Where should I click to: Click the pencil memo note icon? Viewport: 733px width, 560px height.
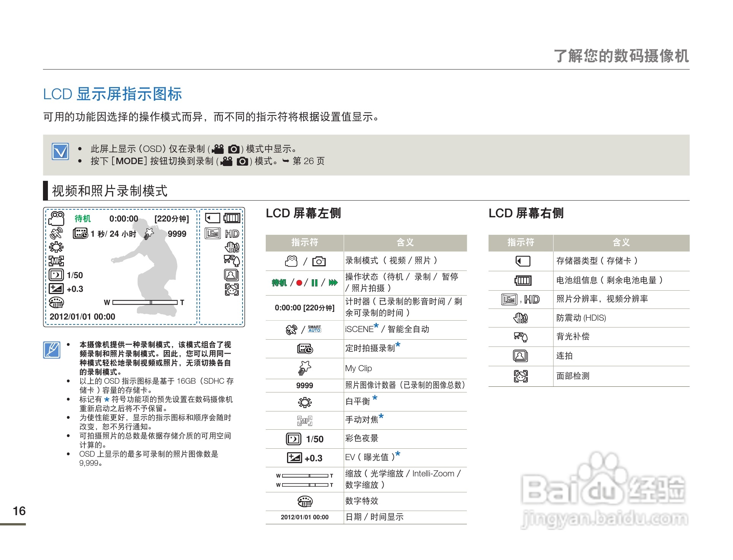(x=52, y=350)
